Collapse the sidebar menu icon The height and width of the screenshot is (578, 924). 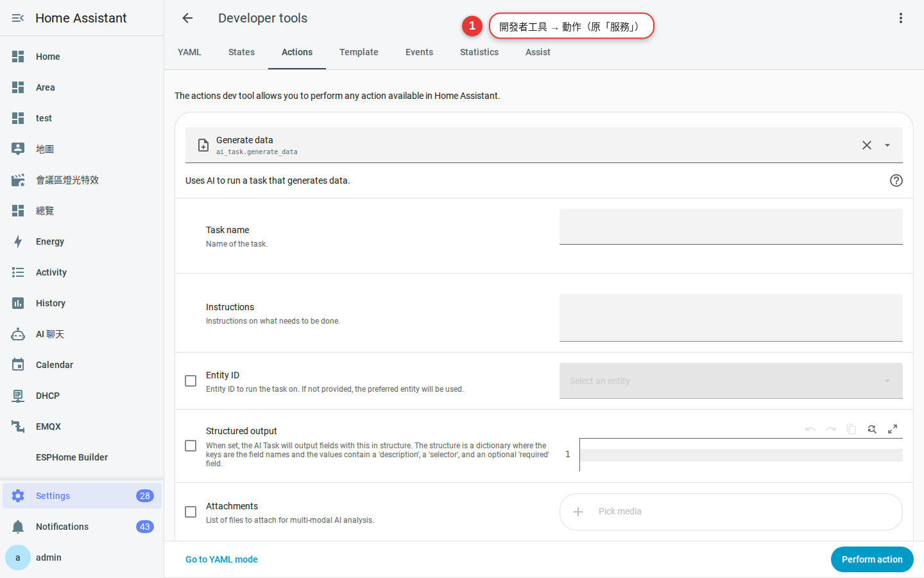[18, 18]
